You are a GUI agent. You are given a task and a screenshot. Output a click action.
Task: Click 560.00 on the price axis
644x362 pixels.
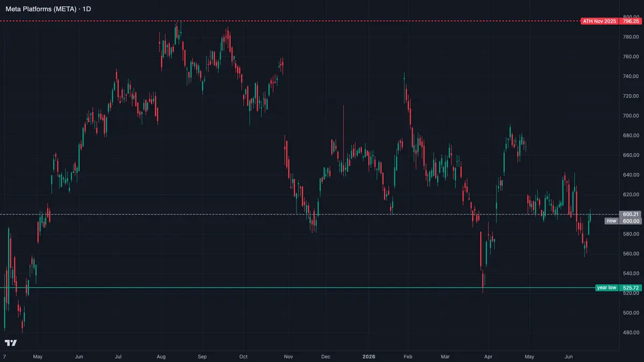[630, 254]
